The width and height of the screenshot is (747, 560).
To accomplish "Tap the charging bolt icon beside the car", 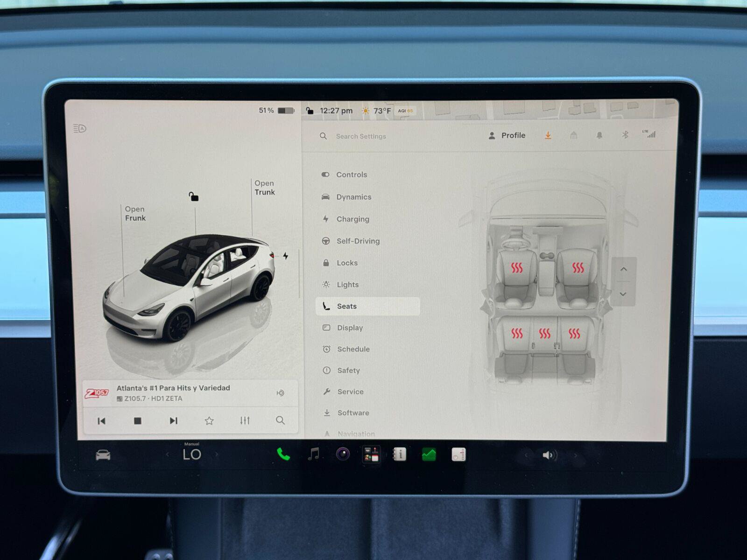I will pos(286,256).
